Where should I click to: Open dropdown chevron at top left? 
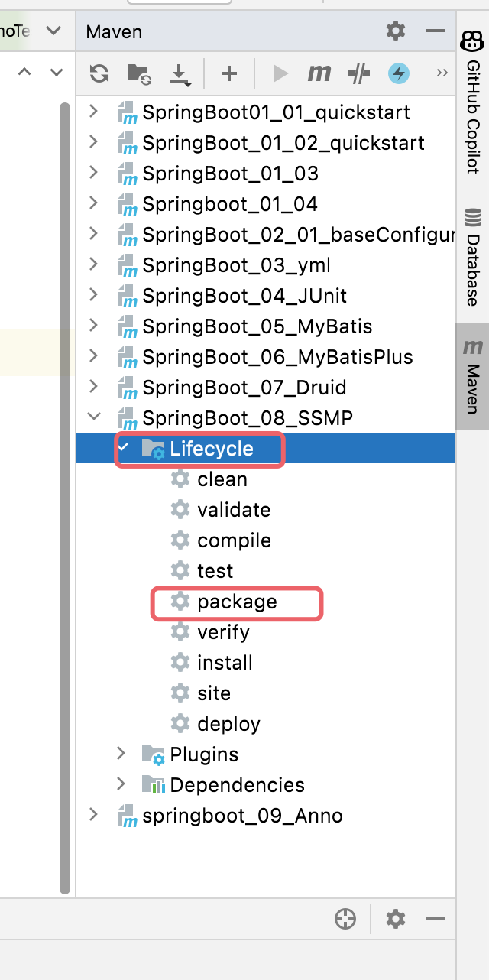click(53, 31)
